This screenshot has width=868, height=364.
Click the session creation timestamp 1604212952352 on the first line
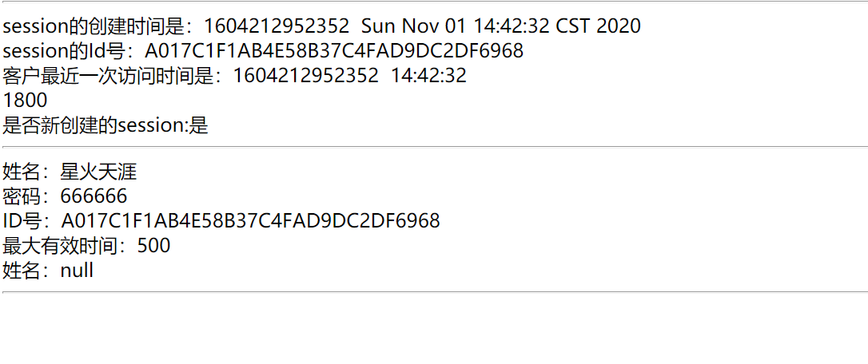277,26
